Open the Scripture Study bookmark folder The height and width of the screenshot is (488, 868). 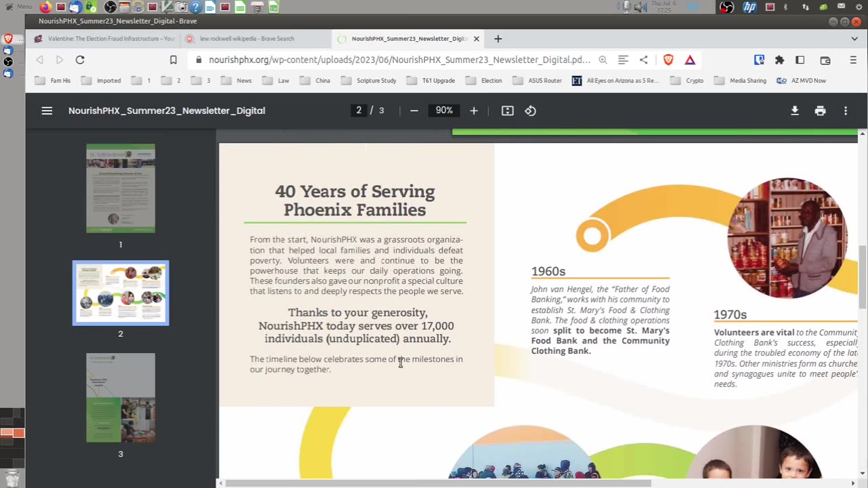(x=369, y=81)
